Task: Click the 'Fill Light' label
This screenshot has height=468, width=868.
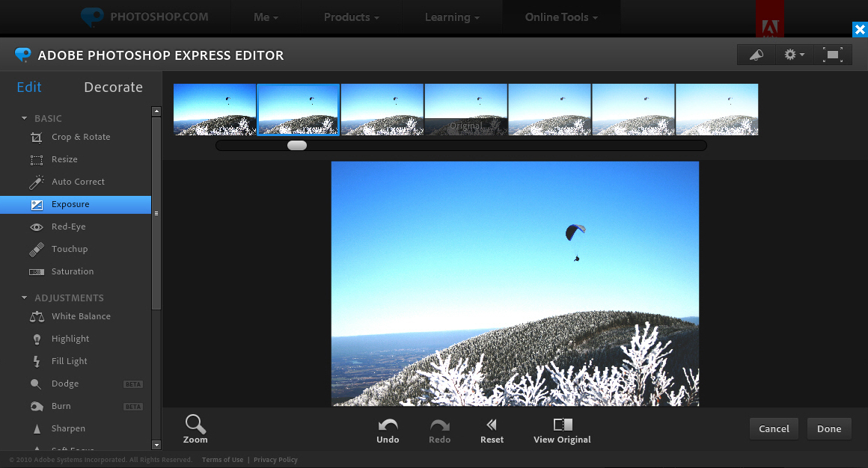Action: 69,361
